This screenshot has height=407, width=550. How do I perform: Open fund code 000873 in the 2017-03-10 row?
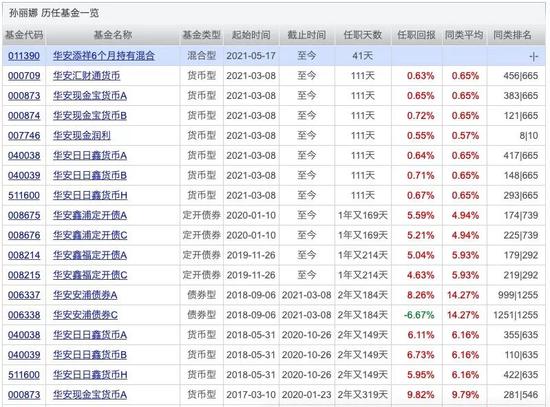[24, 395]
